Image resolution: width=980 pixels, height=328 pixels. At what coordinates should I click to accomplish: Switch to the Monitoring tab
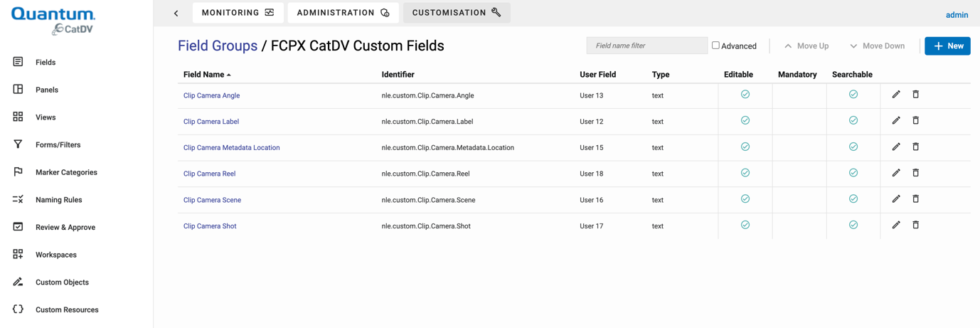pos(238,13)
